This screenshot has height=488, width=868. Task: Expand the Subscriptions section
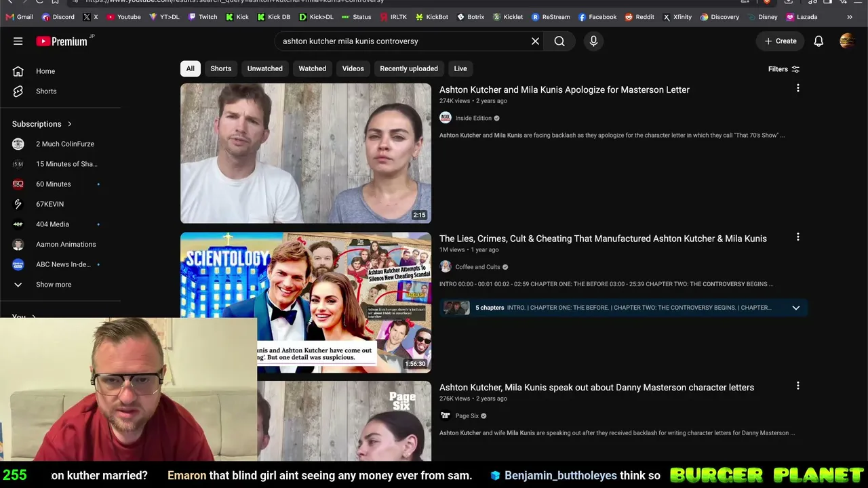[42, 124]
